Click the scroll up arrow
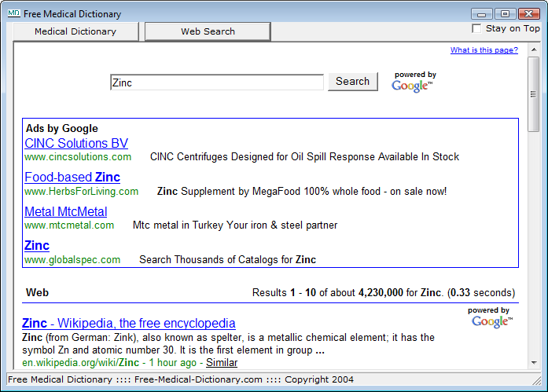The width and height of the screenshot is (548, 392). (x=534, y=50)
